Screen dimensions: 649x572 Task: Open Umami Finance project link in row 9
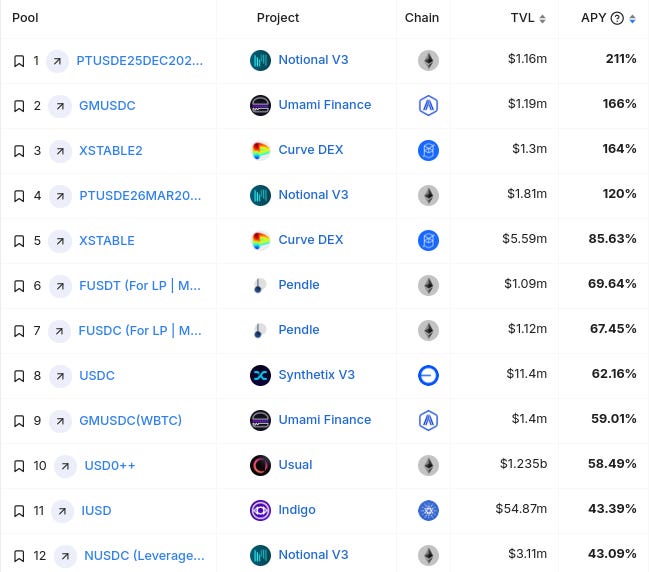(325, 420)
